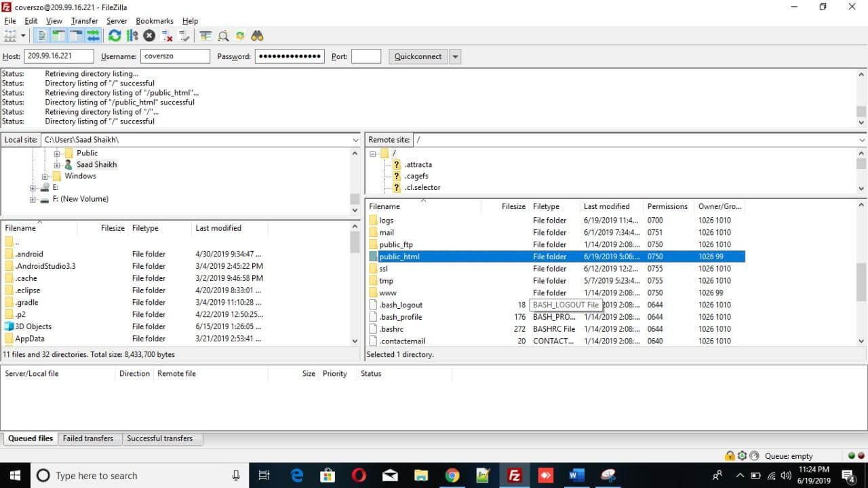
Task: Click the Host input field
Action: pyautogui.click(x=59, y=56)
